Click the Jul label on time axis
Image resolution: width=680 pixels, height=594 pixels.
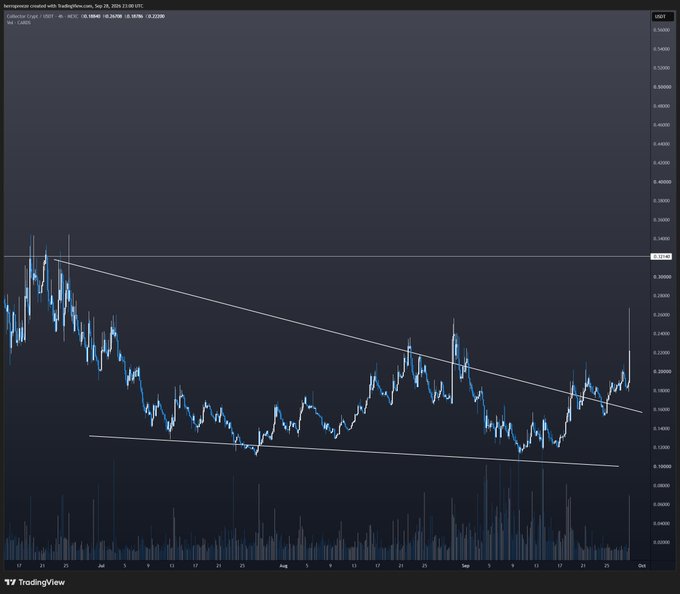(101, 566)
